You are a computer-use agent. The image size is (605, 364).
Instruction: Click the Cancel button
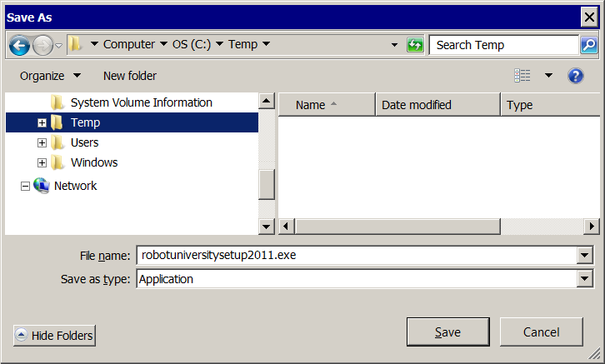(x=541, y=332)
